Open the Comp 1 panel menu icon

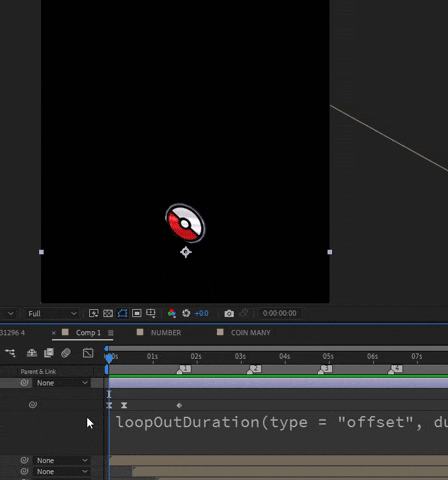pos(111,333)
